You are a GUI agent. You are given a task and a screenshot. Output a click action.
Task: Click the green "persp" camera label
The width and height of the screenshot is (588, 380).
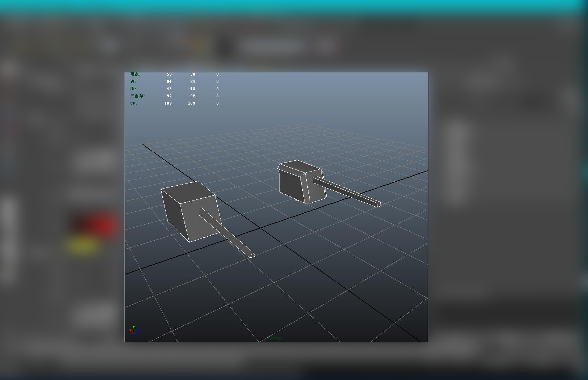click(274, 338)
